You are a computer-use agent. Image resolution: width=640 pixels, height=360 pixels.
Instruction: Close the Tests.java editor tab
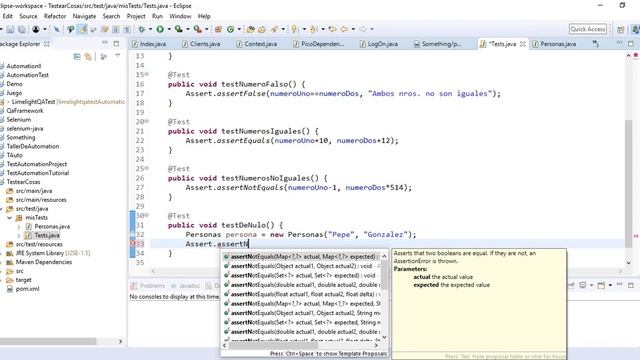pos(522,44)
